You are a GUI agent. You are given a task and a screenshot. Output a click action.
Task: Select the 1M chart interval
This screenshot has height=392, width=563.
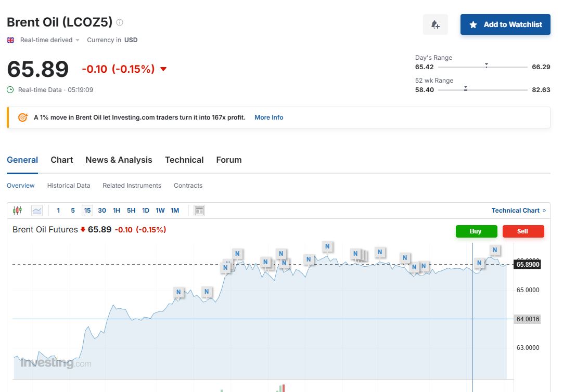(175, 211)
